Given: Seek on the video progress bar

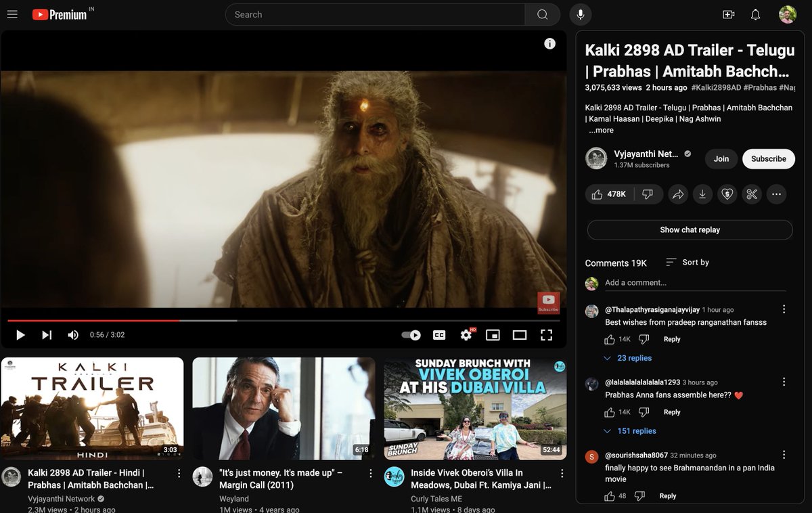Looking at the screenshot, I should 284,320.
